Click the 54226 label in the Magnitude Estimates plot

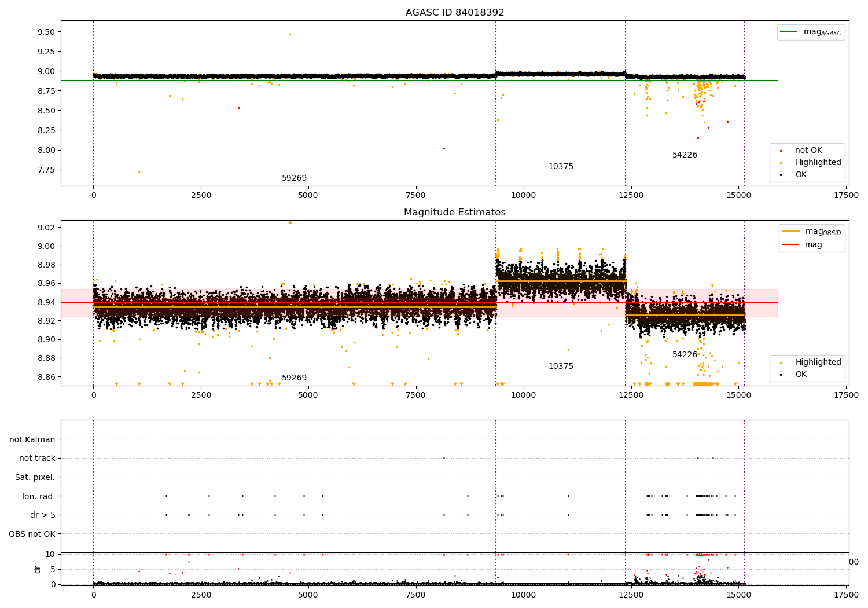(685, 355)
